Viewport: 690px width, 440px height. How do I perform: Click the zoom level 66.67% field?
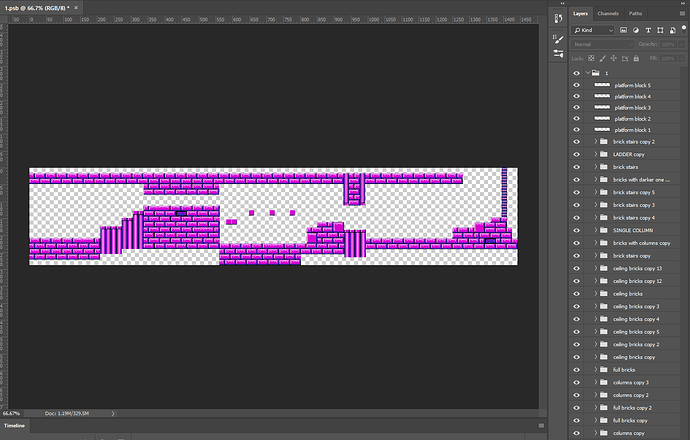(12, 414)
